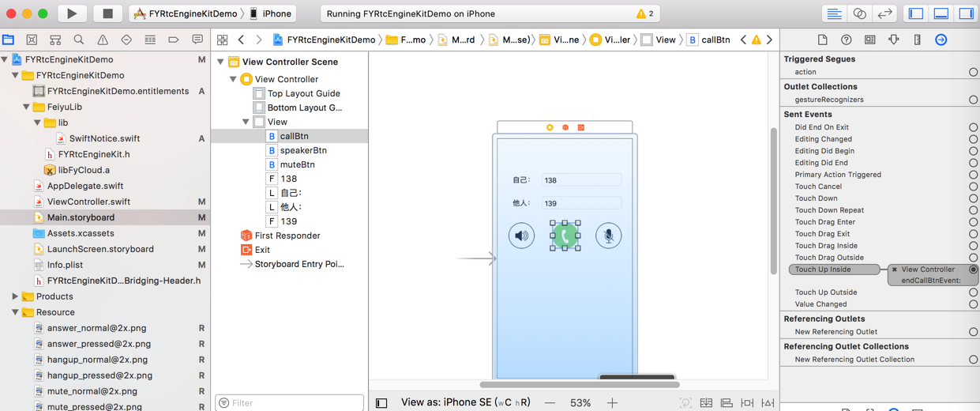
Task: Collapse the View Controller Scene
Action: 220,62
